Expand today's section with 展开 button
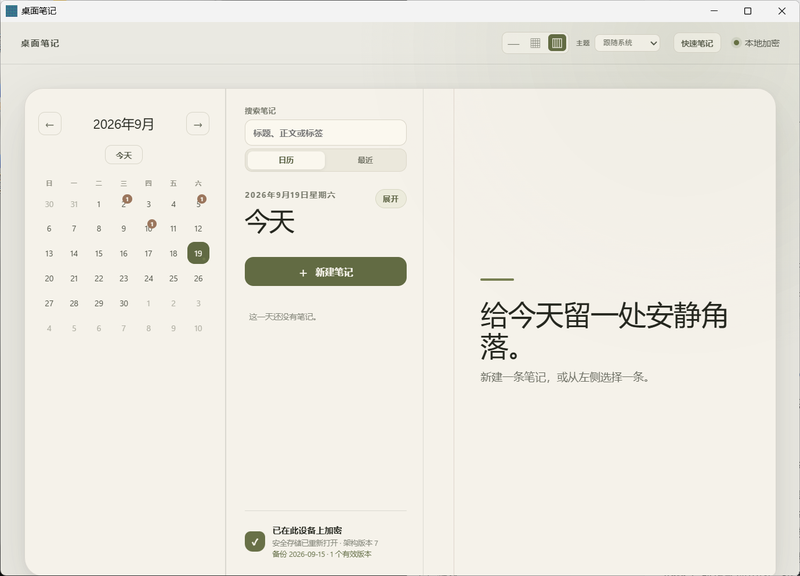This screenshot has width=800, height=576. pos(390,198)
